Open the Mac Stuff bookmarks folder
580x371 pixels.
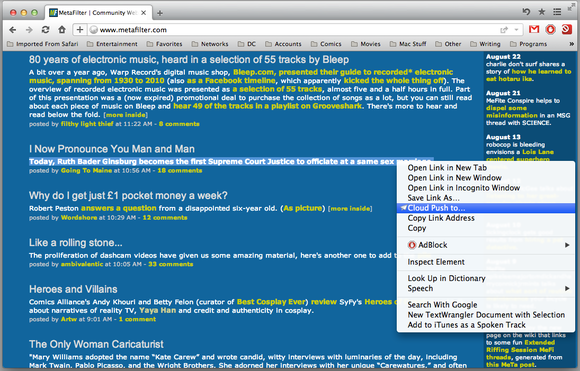pyautogui.click(x=408, y=44)
